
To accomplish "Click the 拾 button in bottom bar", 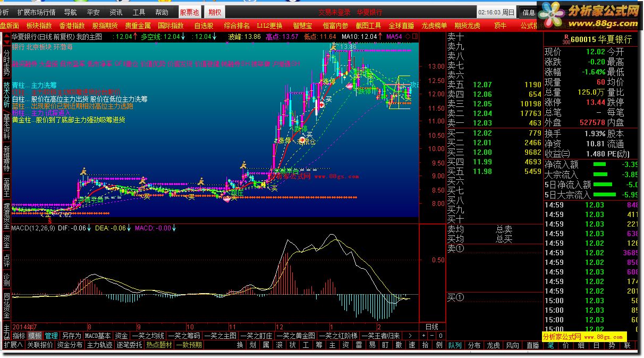I will click(x=426, y=345).
